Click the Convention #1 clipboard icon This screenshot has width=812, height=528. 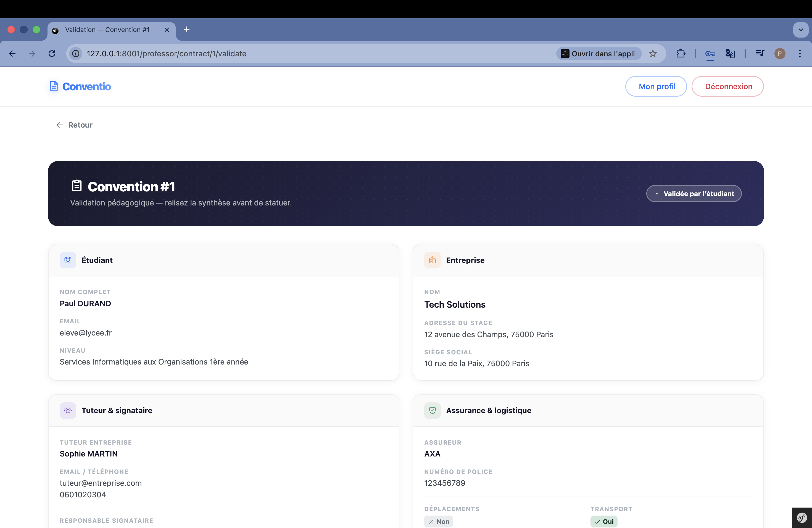[77, 186]
